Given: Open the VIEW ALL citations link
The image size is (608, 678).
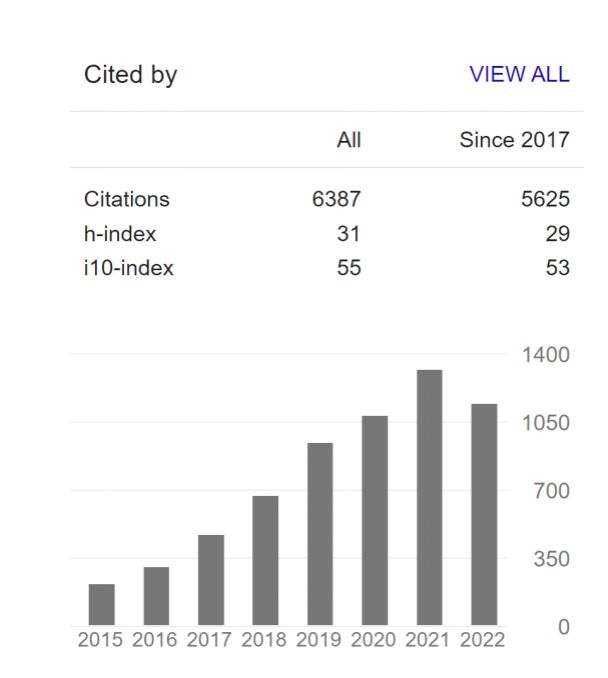Looking at the screenshot, I should [x=519, y=74].
